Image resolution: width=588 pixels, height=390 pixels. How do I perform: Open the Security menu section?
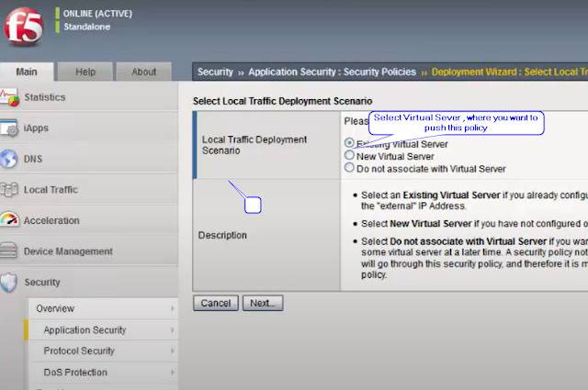(x=89, y=282)
